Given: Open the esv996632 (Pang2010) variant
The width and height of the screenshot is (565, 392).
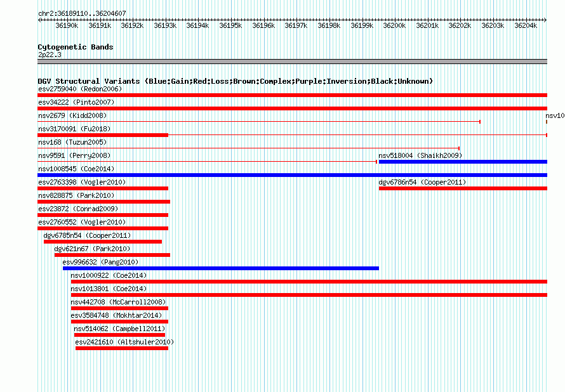Looking at the screenshot, I should tap(100, 262).
